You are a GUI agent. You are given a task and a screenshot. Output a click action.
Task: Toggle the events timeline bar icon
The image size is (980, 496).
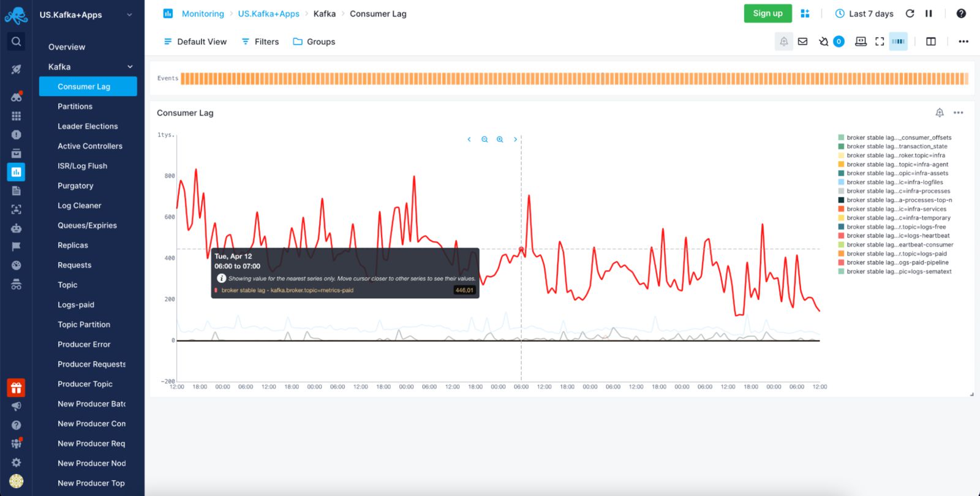(x=899, y=42)
